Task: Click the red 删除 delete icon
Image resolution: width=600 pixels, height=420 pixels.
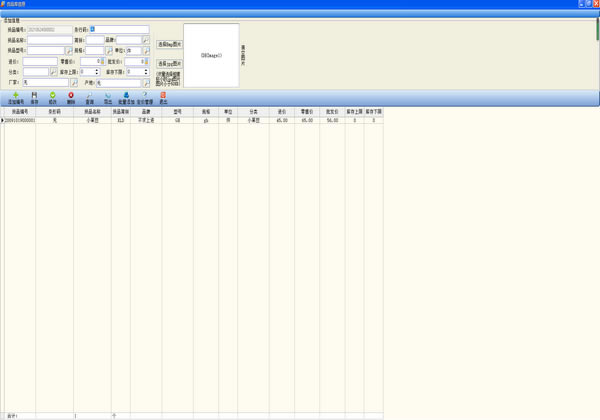Action: [71, 97]
